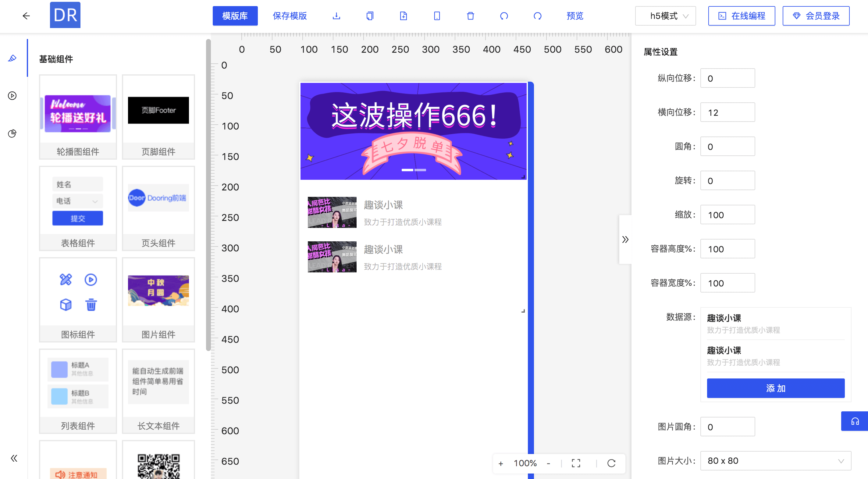Switch to the media components sidebar tab
This screenshot has width=868, height=479.
pyautogui.click(x=12, y=96)
